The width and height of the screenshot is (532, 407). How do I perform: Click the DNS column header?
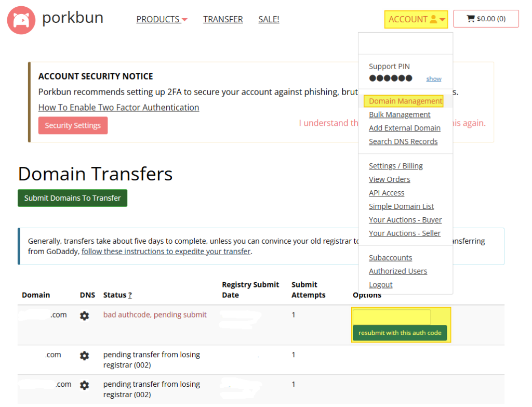87,295
